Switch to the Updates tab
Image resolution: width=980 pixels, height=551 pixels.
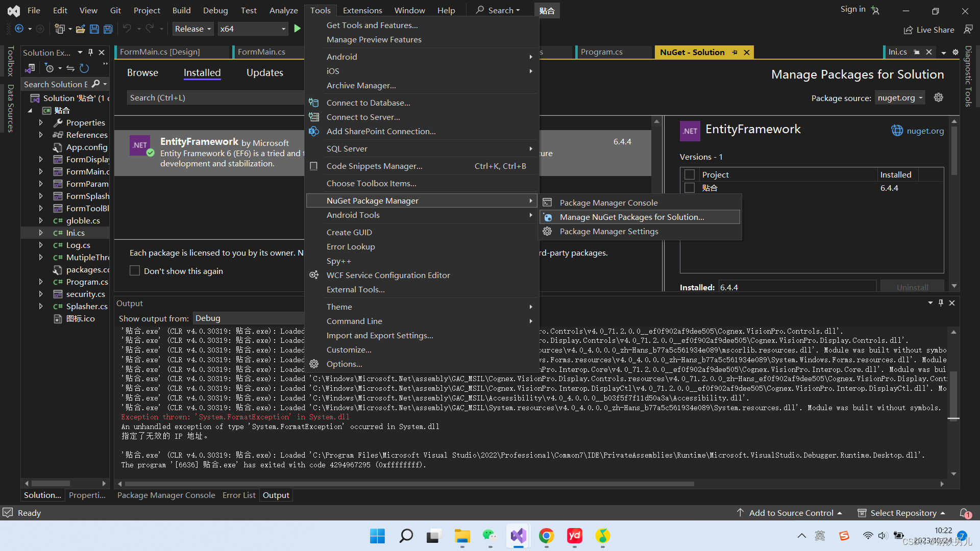pos(264,72)
